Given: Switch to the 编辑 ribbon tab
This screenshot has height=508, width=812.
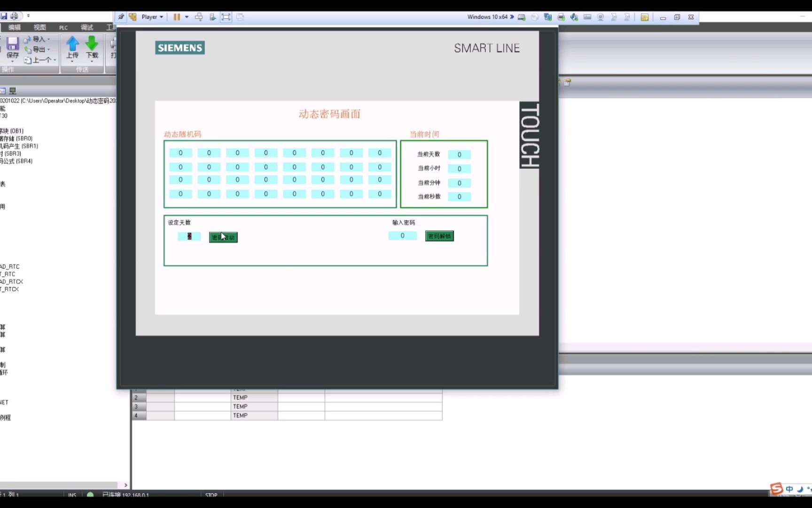Looking at the screenshot, I should (15, 27).
